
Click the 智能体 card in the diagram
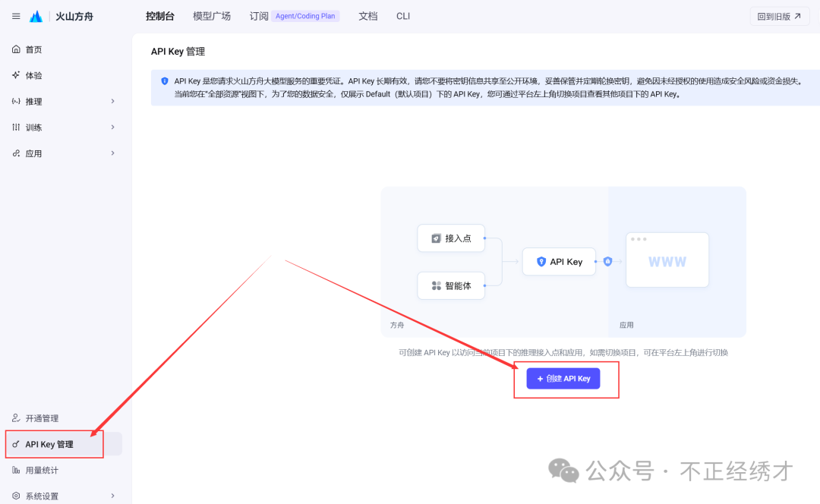click(451, 285)
